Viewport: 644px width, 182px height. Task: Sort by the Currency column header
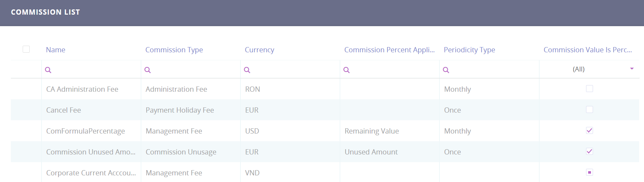259,50
